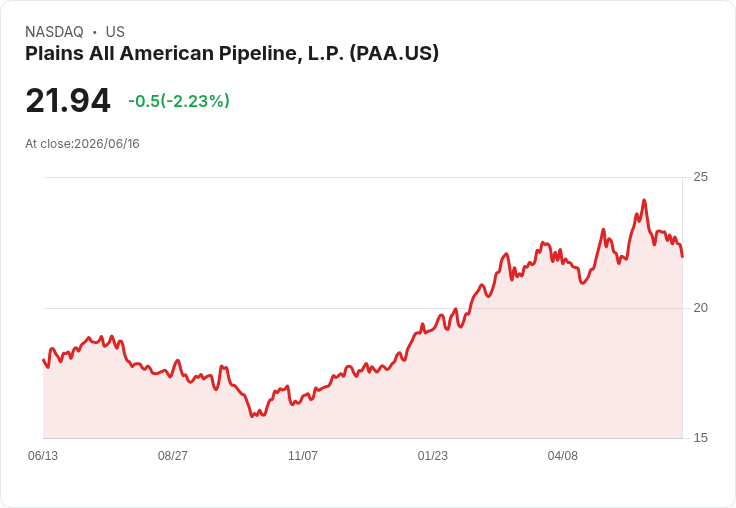Select the 06/13 x-axis date label

(43, 455)
